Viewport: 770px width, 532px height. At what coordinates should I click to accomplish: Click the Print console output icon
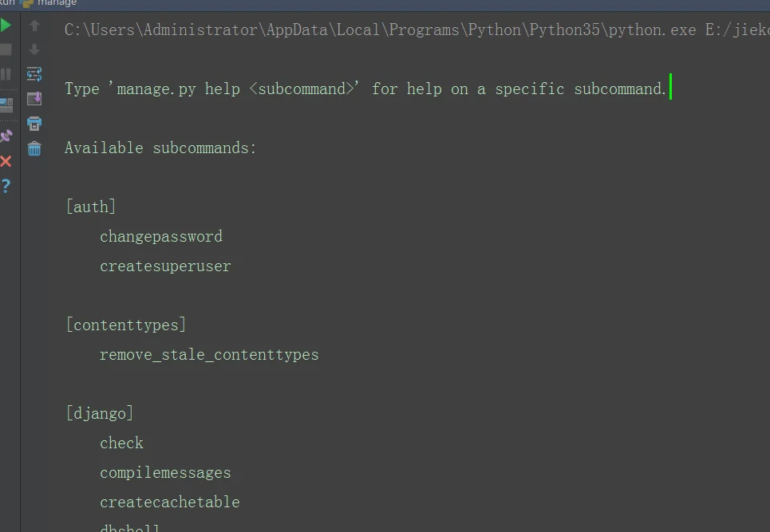(34, 123)
